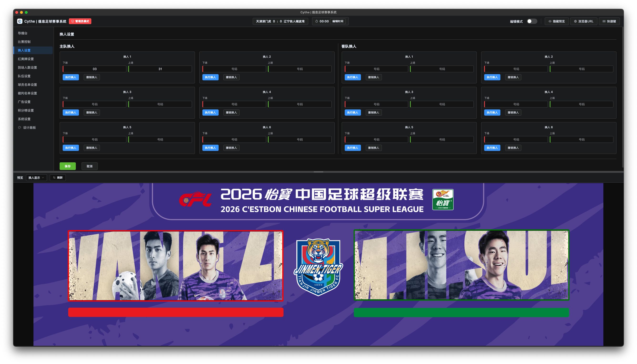Image resolution: width=637 pixels, height=364 pixels.
Task: Click the home 换人 1 上场 field showing 31
Action: click(160, 69)
